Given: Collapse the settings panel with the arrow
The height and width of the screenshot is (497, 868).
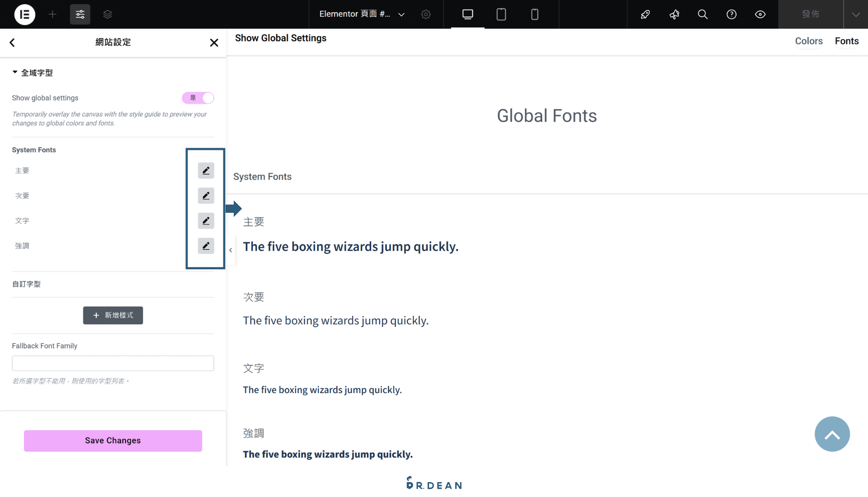Looking at the screenshot, I should click(231, 250).
